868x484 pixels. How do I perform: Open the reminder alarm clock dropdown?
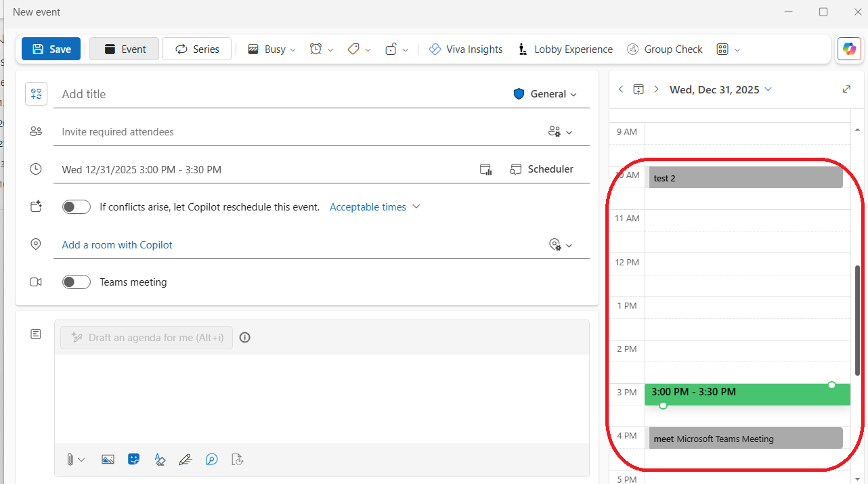pos(322,49)
